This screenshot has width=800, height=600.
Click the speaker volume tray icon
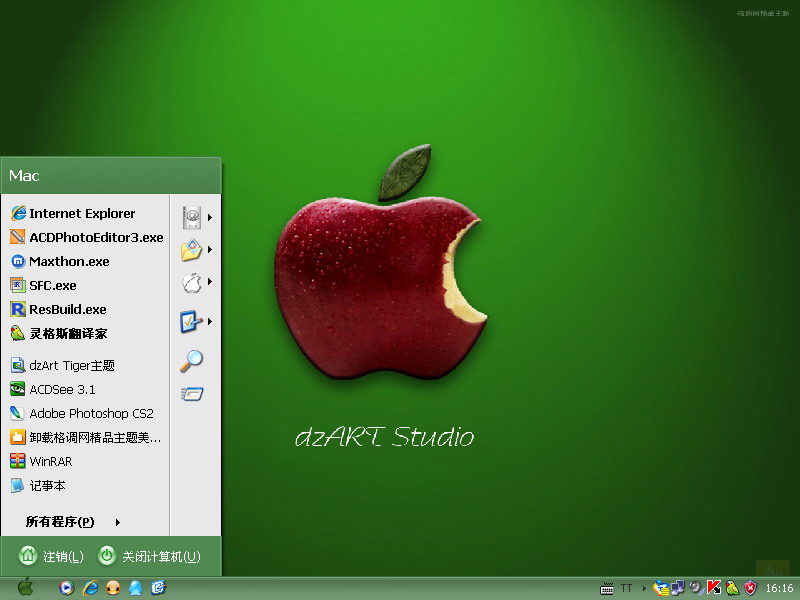[x=696, y=588]
